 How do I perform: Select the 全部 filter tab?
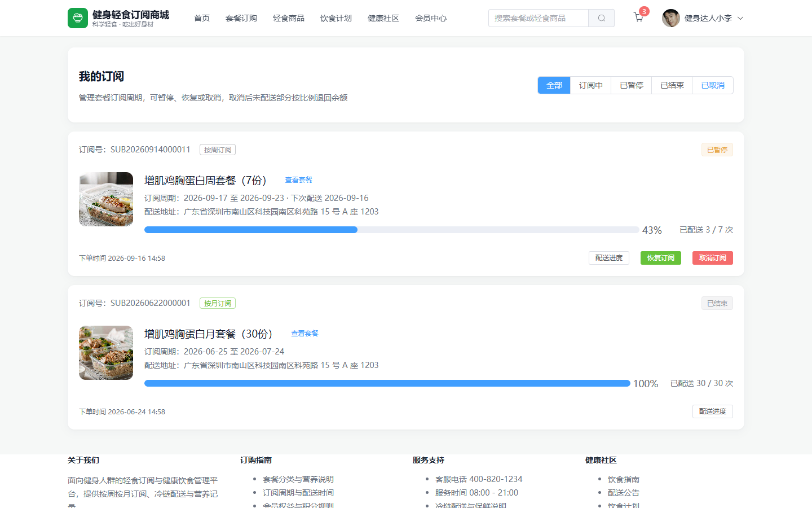pyautogui.click(x=554, y=85)
